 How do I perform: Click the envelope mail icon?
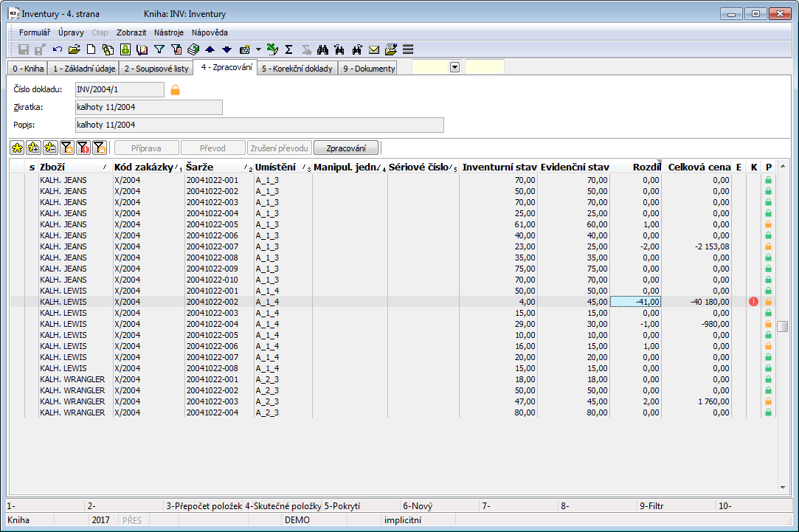374,49
